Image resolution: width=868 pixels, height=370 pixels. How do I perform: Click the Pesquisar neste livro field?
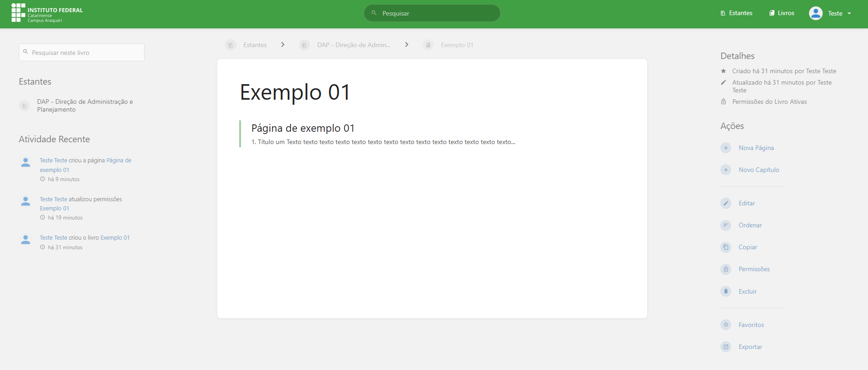(x=82, y=53)
